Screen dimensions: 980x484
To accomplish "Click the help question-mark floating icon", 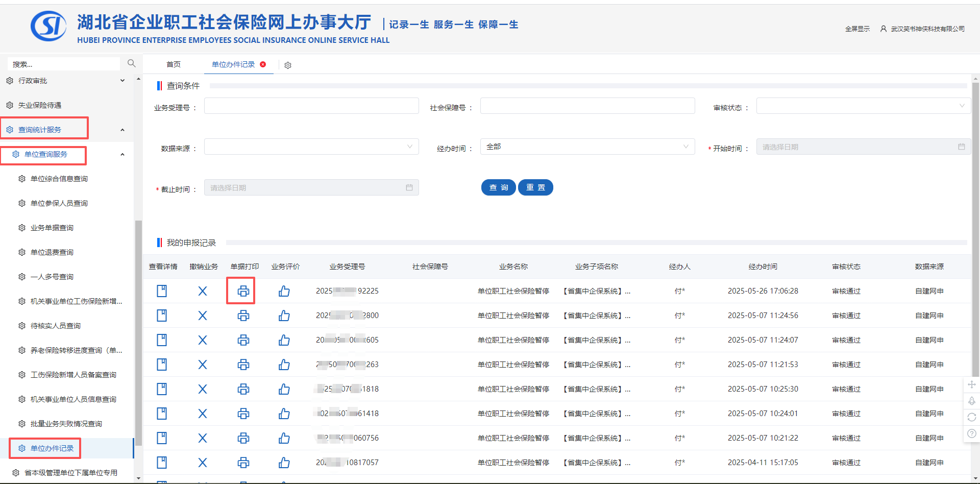I will 972,433.
